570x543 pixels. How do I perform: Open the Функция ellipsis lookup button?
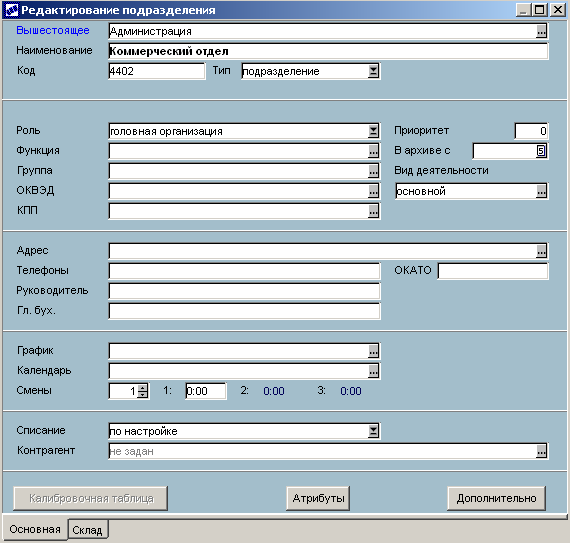pyautogui.click(x=373, y=151)
